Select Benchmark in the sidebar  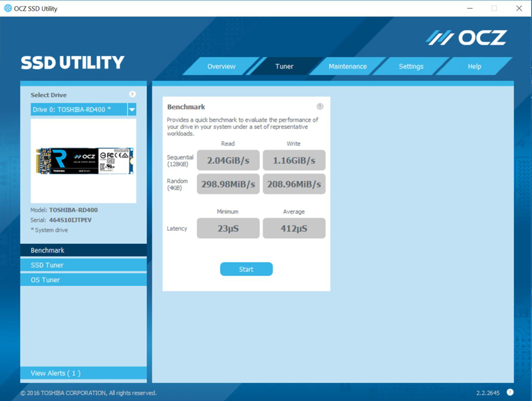point(84,250)
